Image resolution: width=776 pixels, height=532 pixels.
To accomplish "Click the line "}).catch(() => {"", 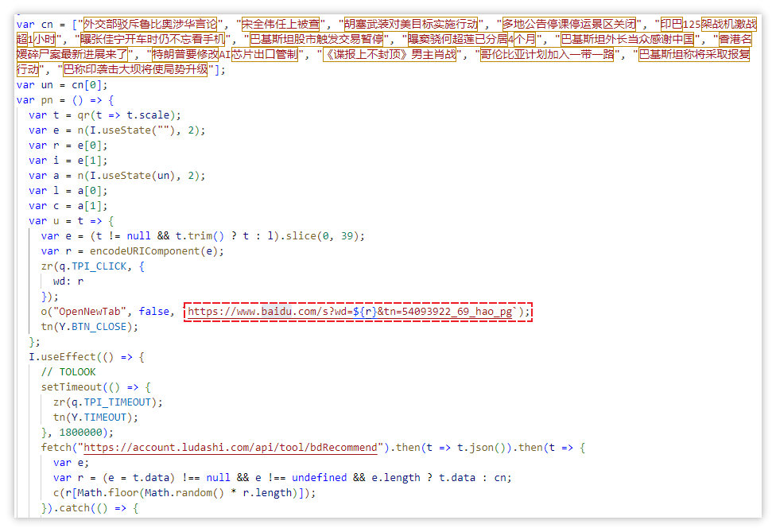I will 90,508.
